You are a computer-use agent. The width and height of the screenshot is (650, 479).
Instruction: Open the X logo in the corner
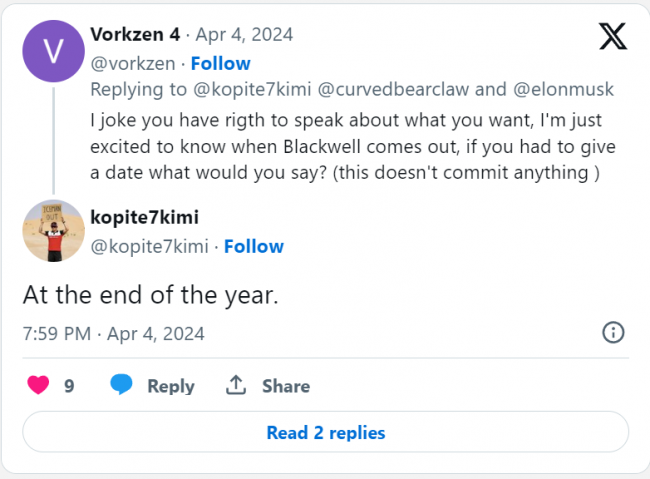613,36
